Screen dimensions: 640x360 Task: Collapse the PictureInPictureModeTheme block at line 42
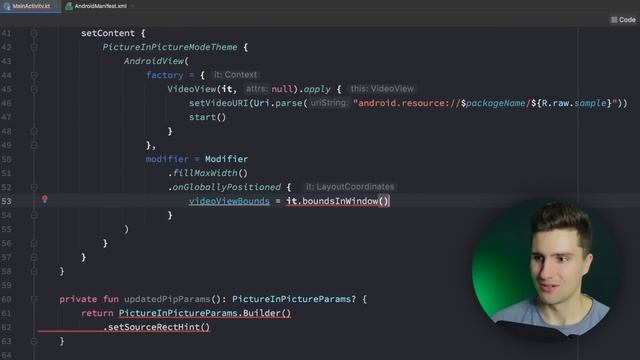point(34,47)
